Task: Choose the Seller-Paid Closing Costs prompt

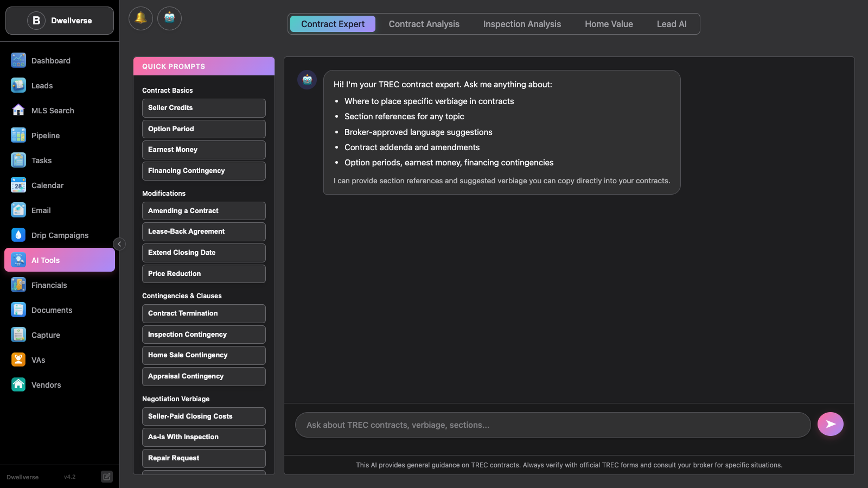Action: 204,416
